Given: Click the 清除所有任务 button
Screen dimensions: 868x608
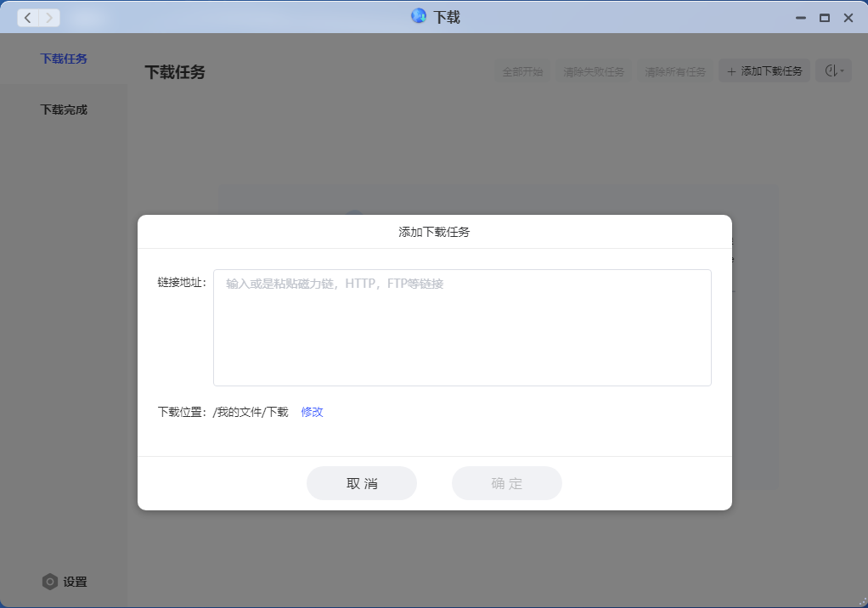Looking at the screenshot, I should point(675,71).
